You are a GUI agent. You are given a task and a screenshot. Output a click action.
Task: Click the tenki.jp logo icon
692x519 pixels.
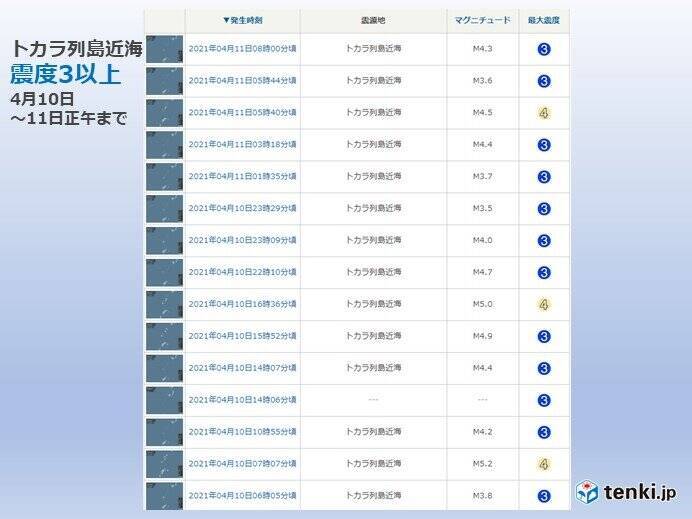[587, 492]
